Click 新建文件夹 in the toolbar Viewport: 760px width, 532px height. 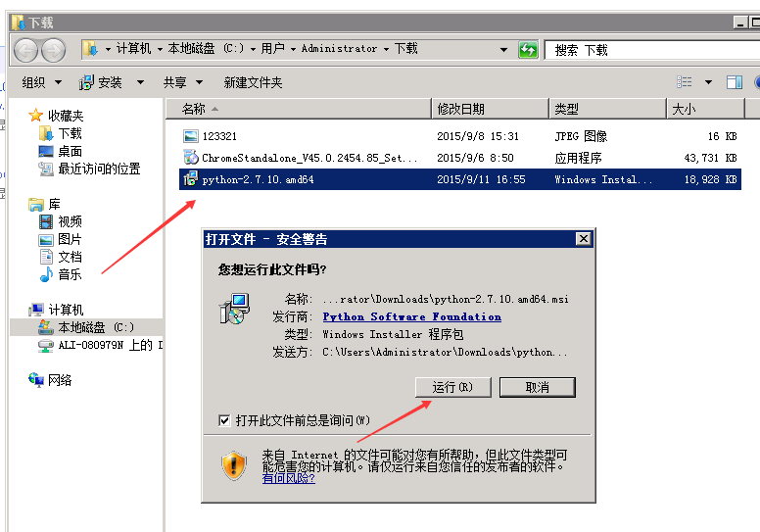coord(253,82)
